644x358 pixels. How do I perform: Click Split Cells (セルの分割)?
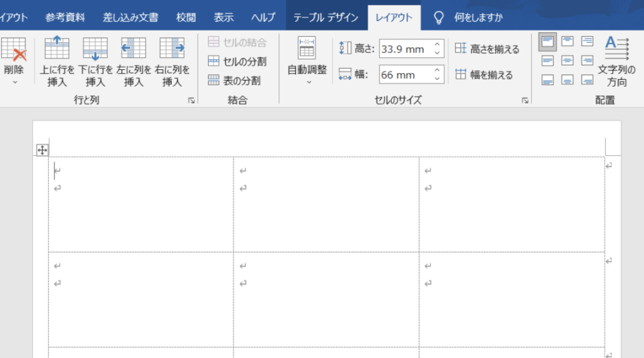pos(237,61)
